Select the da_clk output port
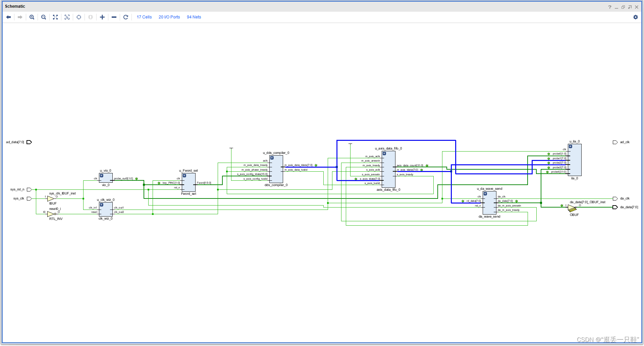The height and width of the screenshot is (346, 644). coord(615,198)
